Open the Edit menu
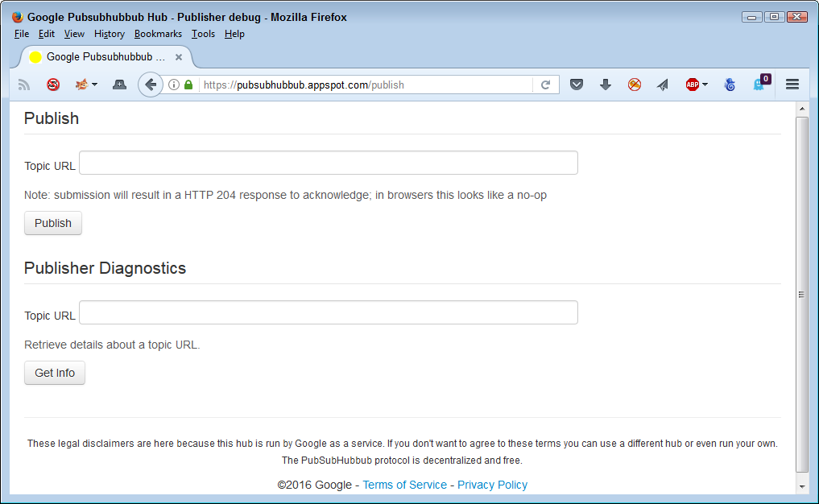The height and width of the screenshot is (504, 819). point(47,34)
